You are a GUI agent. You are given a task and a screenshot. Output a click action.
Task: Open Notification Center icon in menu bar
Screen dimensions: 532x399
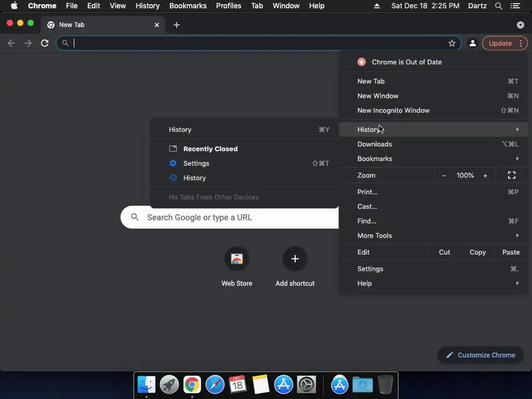pos(515,6)
